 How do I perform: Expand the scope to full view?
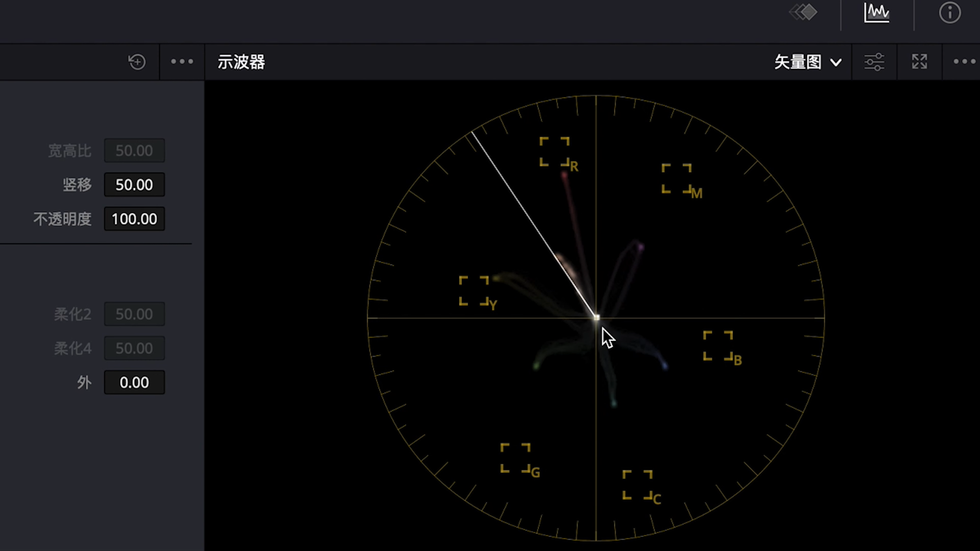920,61
